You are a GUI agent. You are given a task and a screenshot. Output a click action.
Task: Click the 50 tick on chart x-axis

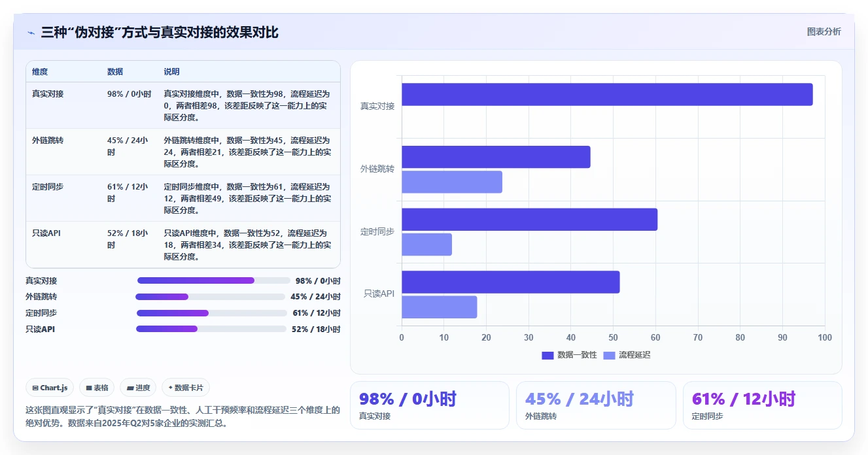pyautogui.click(x=613, y=337)
